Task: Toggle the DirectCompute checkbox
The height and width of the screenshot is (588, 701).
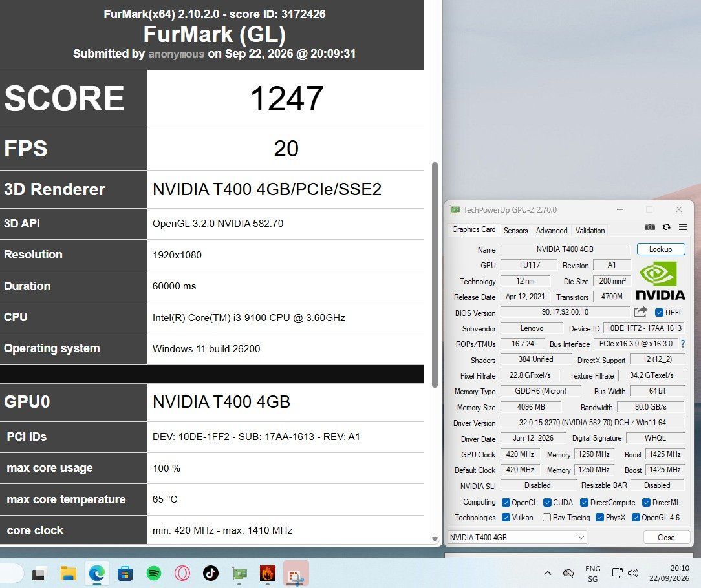Action: (x=584, y=502)
